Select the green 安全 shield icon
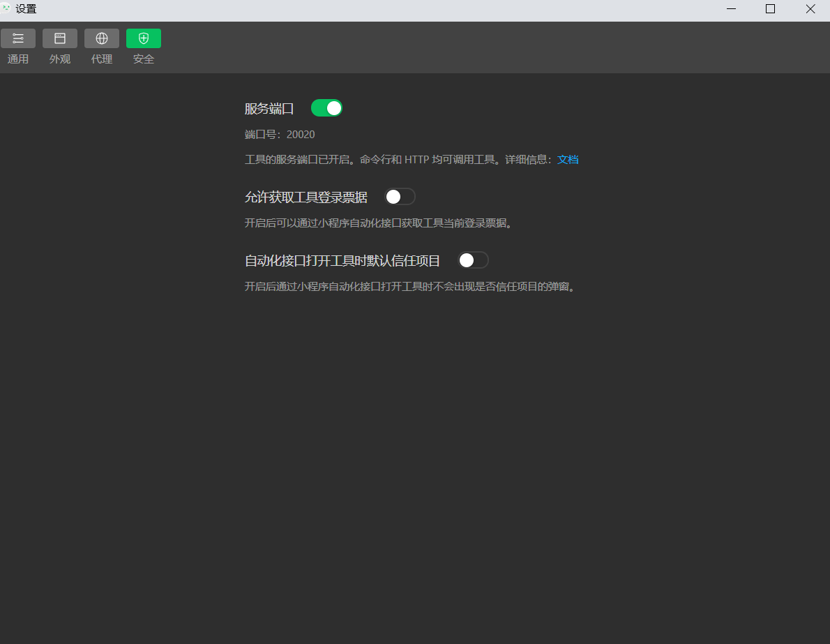Screen dimensions: 830x644 click(x=144, y=38)
